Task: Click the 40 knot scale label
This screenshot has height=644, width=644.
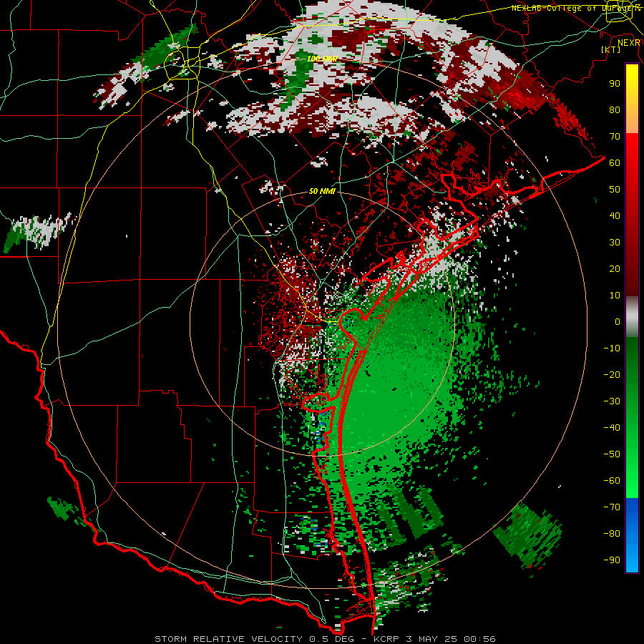Action: click(615, 215)
